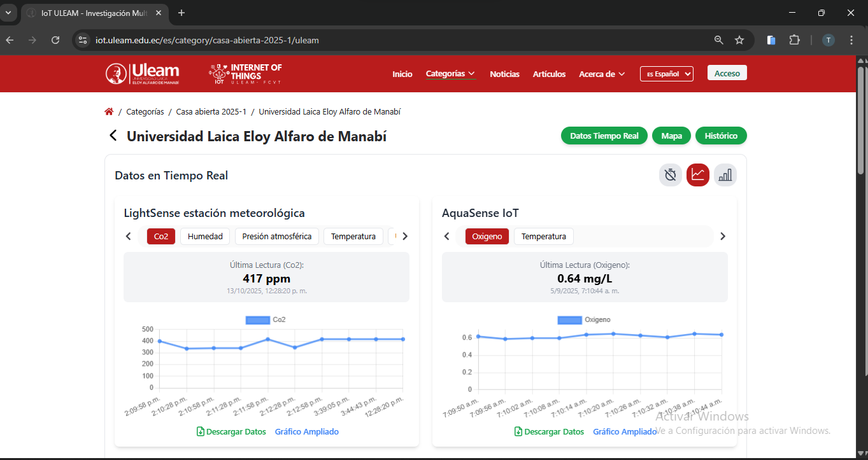Screen dimensions: 868x460
Task: Open the Categorías dropdown menu
Action: (x=450, y=74)
